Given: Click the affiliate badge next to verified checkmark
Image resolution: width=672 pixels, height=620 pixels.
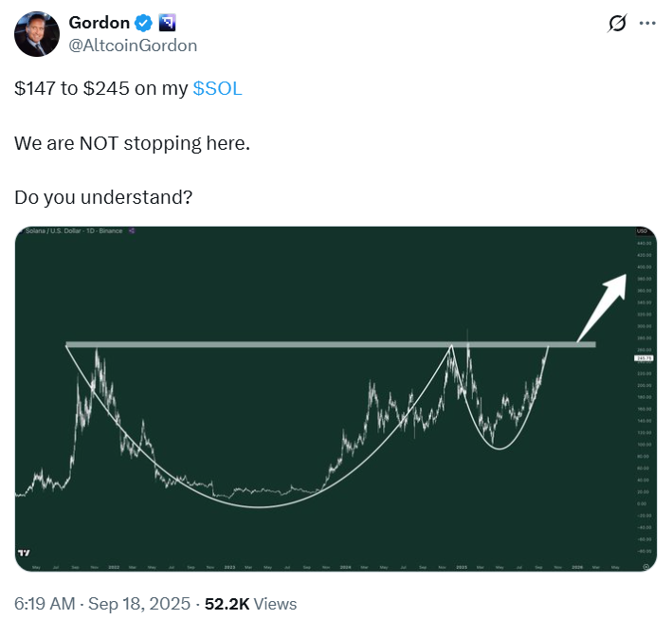Looking at the screenshot, I should click(x=167, y=23).
